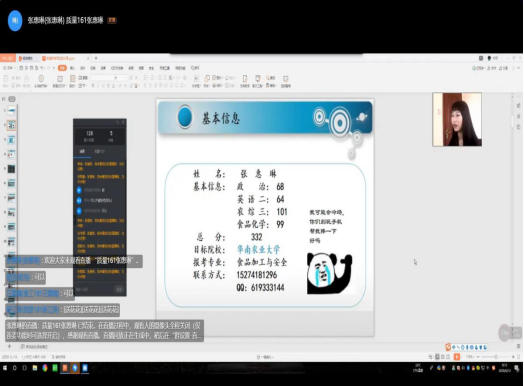Select the highlighted slide 2 thumbnail
The width and height of the screenshot is (524, 386).
click(11, 125)
